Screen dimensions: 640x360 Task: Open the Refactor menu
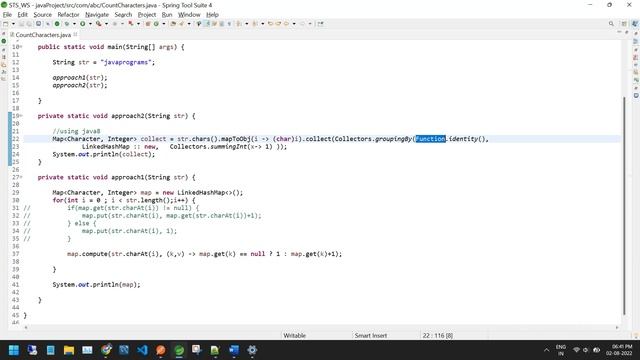(x=68, y=15)
